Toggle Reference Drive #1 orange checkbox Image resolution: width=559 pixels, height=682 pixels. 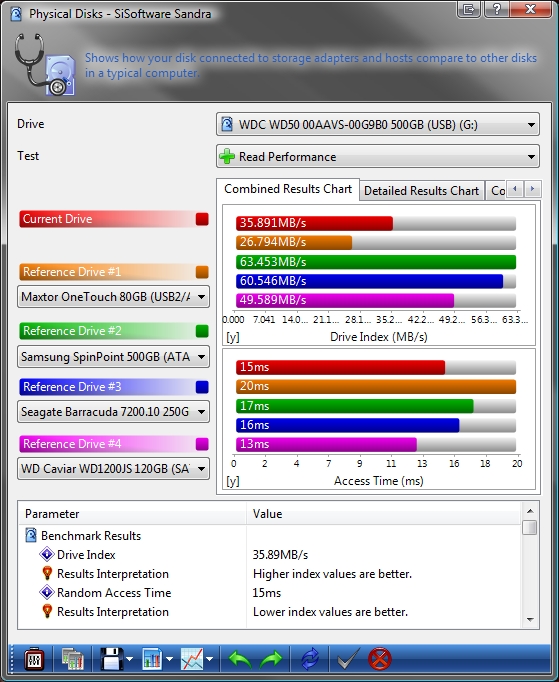[202, 272]
